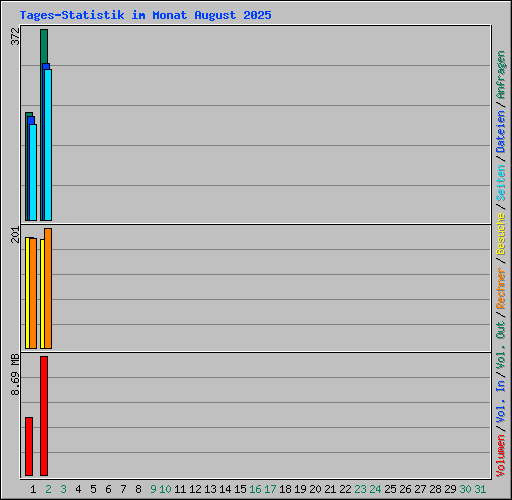Click the short red Volumen bar for day 1
The height and width of the screenshot is (500, 512).
coord(29,446)
